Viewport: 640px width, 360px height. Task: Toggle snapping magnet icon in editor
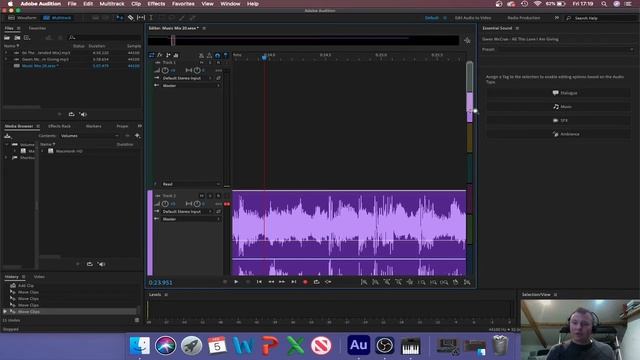coord(218,55)
